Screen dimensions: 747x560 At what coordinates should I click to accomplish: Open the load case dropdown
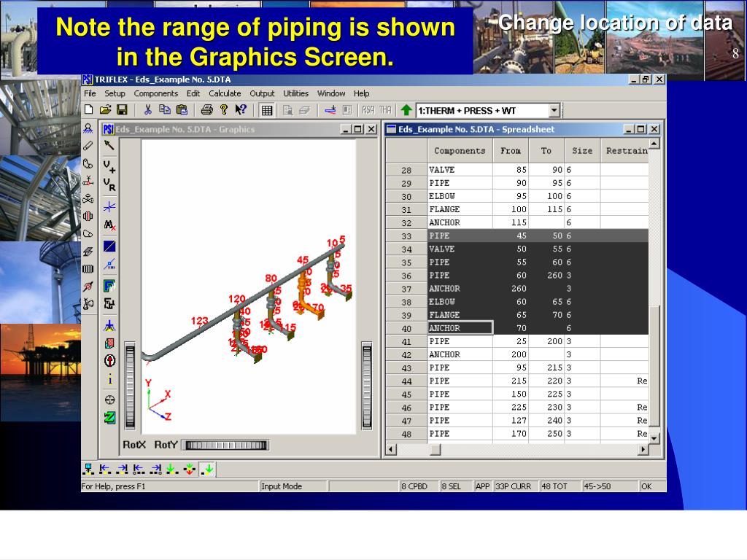(554, 111)
